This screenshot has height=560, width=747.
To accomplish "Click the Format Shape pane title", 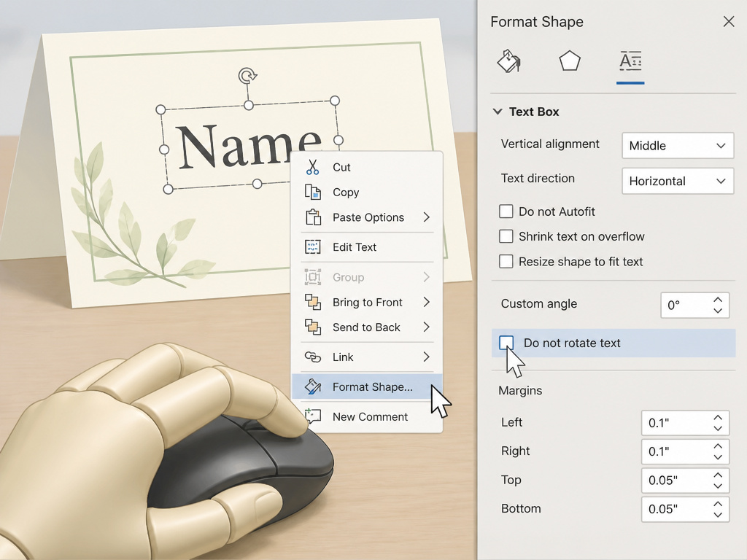I will [x=537, y=22].
